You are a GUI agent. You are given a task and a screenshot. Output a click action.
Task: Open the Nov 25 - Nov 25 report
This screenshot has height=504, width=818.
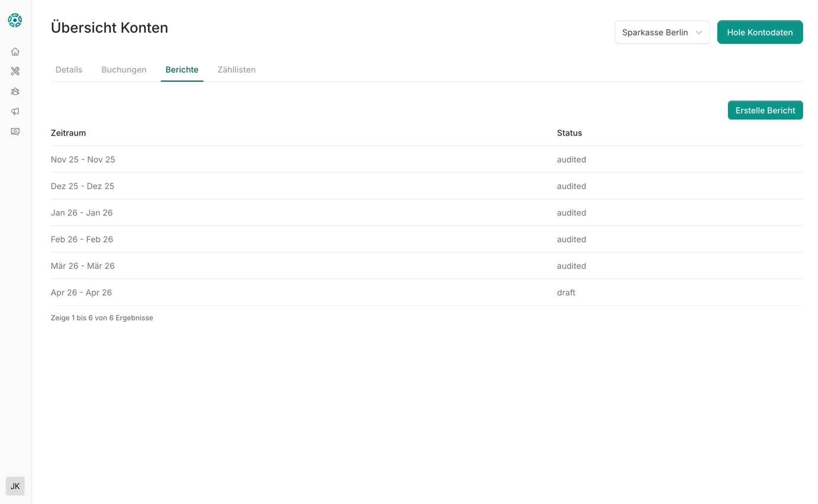coord(83,160)
